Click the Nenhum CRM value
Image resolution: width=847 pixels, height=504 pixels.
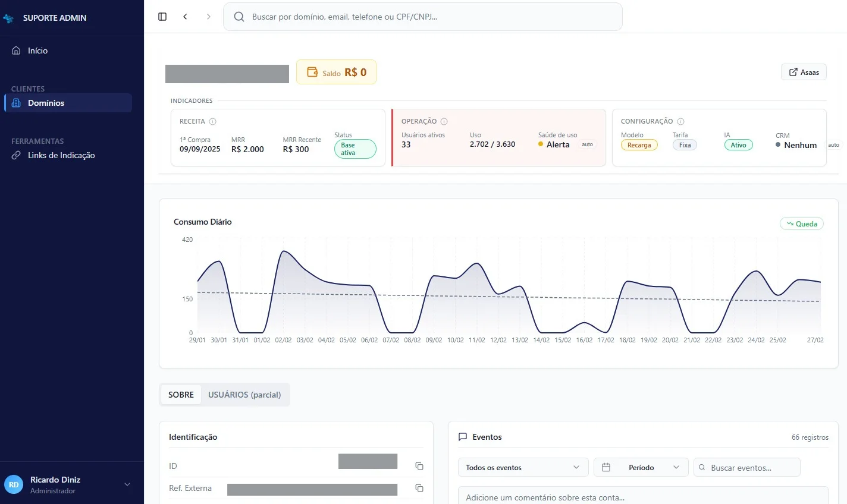tap(796, 145)
